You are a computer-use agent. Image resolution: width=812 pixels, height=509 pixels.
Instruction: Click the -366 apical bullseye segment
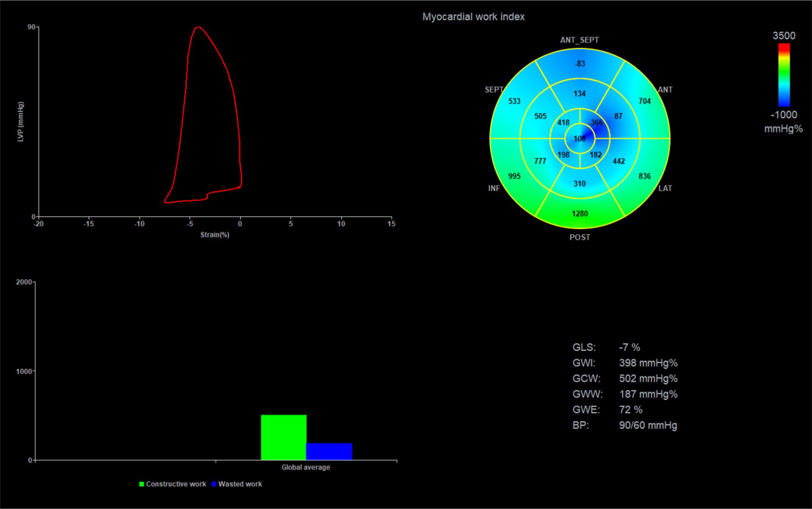coord(596,123)
